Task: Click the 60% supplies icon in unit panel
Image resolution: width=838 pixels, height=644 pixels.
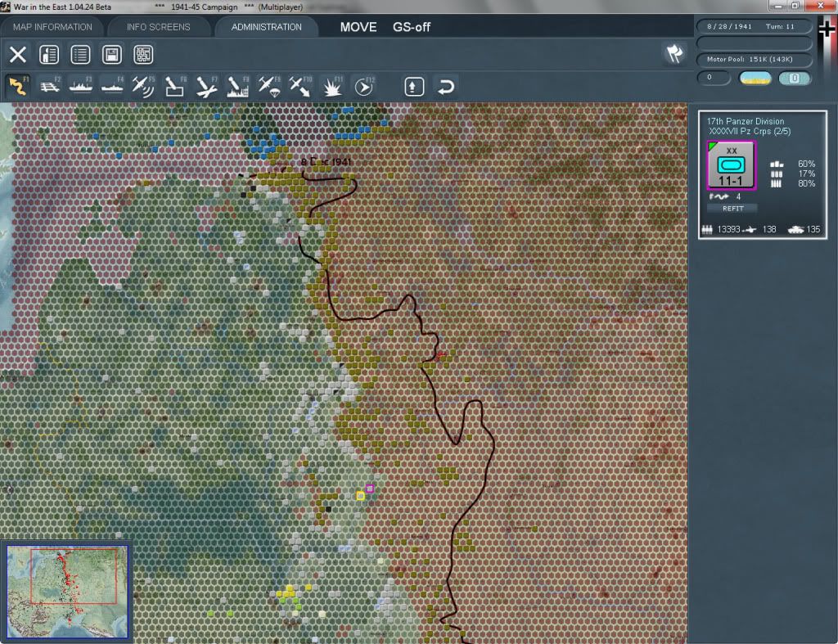Action: [777, 164]
